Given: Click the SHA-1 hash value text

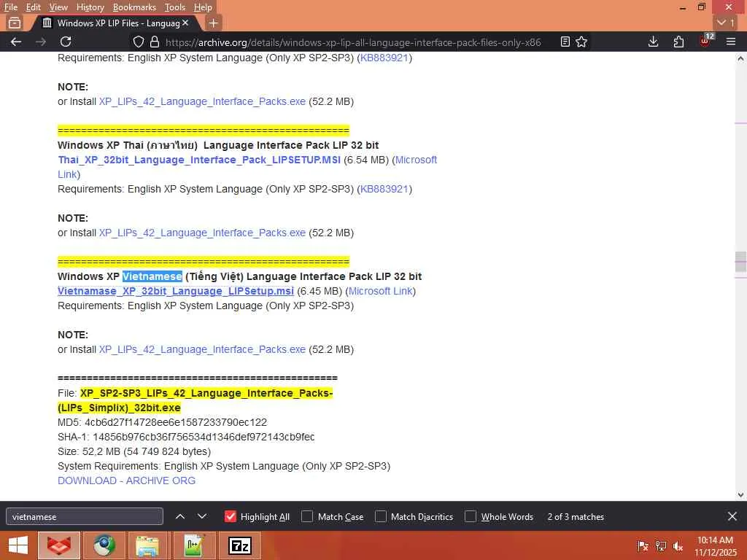Looking at the screenshot, I should click(204, 437).
